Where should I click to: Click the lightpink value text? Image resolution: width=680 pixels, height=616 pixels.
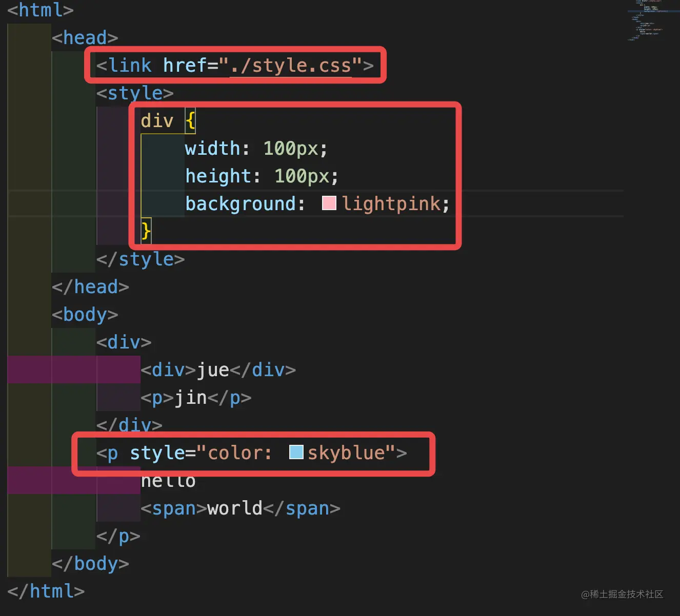391,204
